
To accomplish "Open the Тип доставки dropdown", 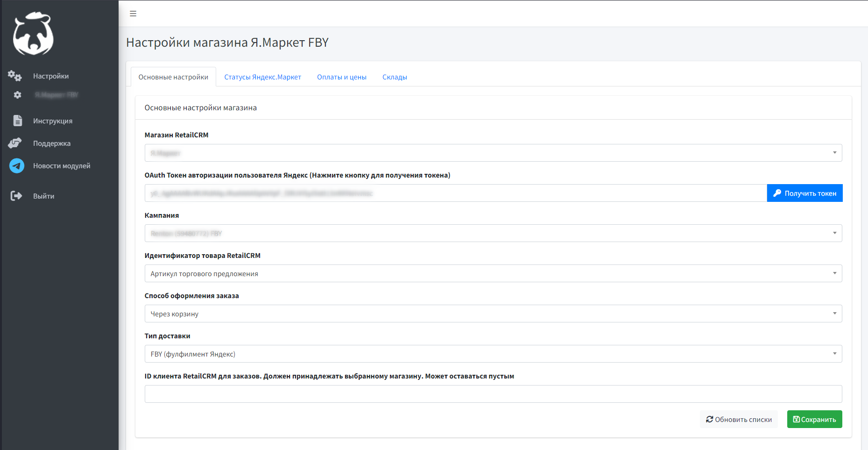I will 493,354.
